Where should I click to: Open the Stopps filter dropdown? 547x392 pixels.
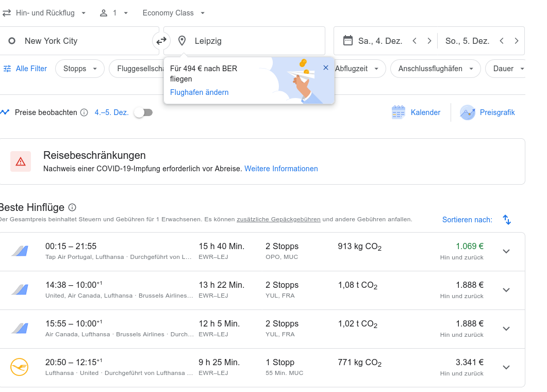[x=80, y=69]
